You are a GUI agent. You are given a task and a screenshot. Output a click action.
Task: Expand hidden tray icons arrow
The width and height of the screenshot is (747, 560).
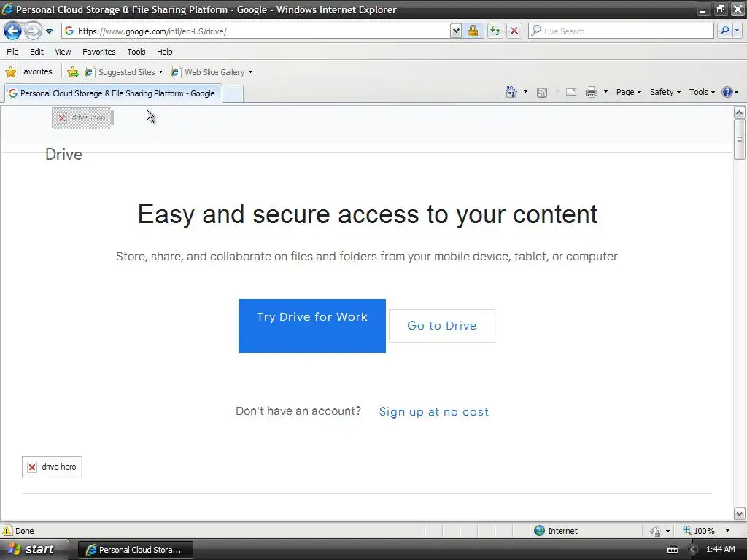(693, 550)
